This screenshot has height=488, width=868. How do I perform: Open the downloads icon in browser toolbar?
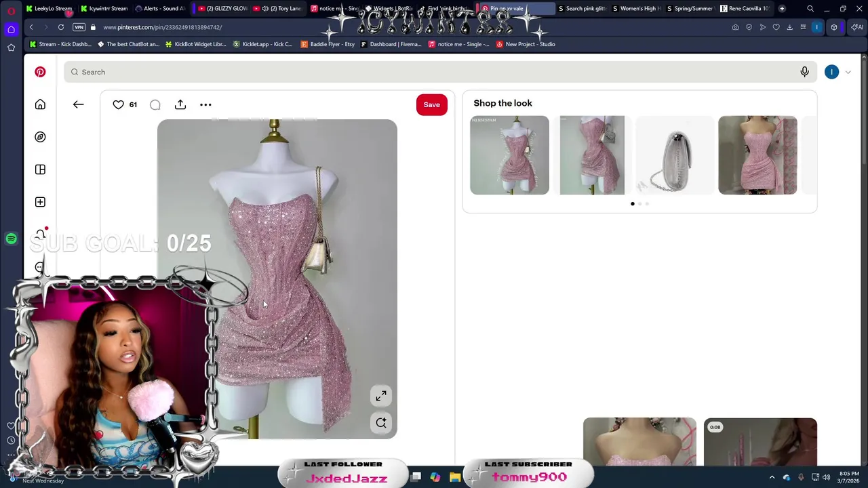click(x=789, y=27)
